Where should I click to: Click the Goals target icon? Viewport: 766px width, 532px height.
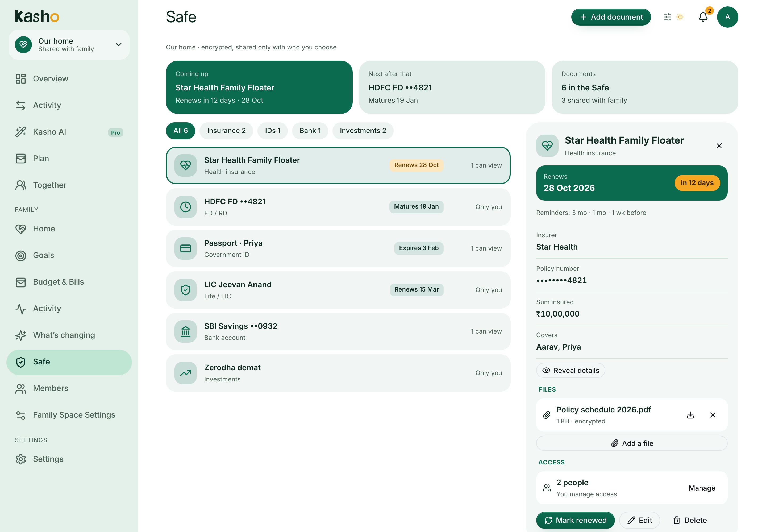click(21, 255)
